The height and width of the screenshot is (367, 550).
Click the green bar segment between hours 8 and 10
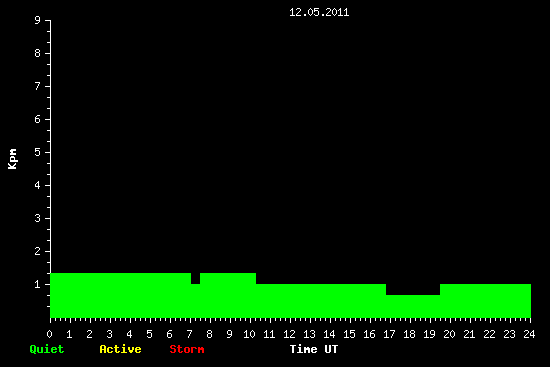coord(228,295)
